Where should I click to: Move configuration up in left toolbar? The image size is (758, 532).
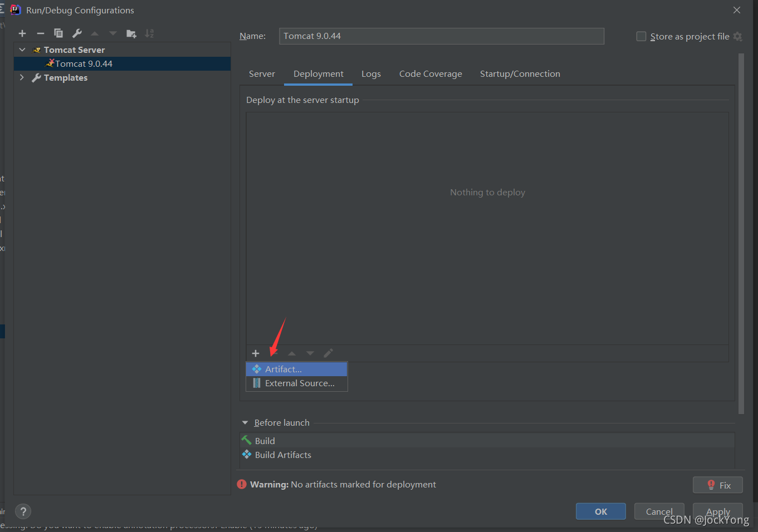95,33
